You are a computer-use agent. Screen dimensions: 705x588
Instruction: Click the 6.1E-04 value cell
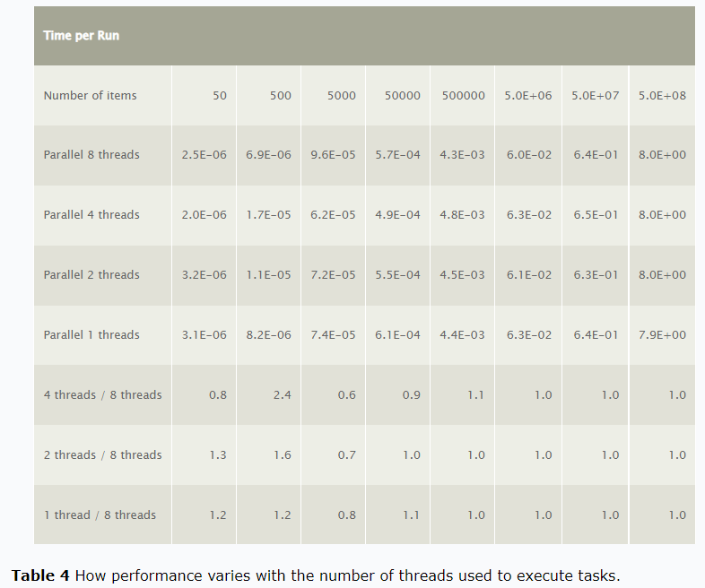[x=397, y=335]
